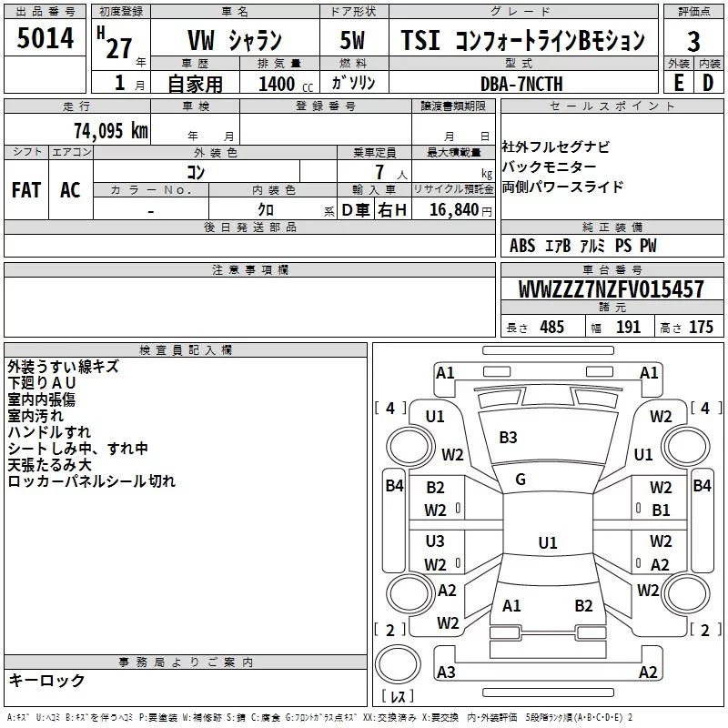Select displacement value 1400 cc
This screenshot has width=728, height=728.
pyautogui.click(x=286, y=84)
